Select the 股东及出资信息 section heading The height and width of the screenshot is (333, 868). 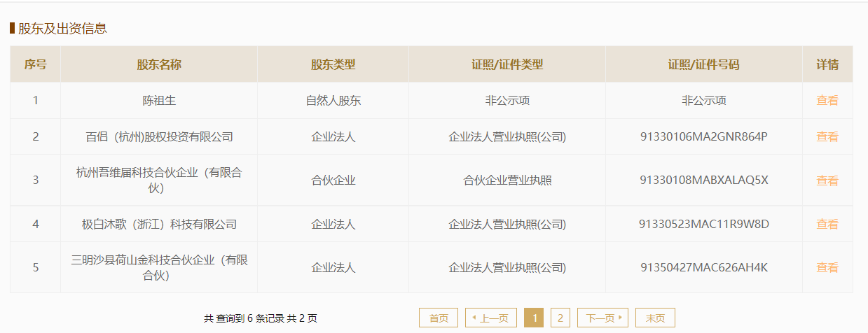[62, 29]
